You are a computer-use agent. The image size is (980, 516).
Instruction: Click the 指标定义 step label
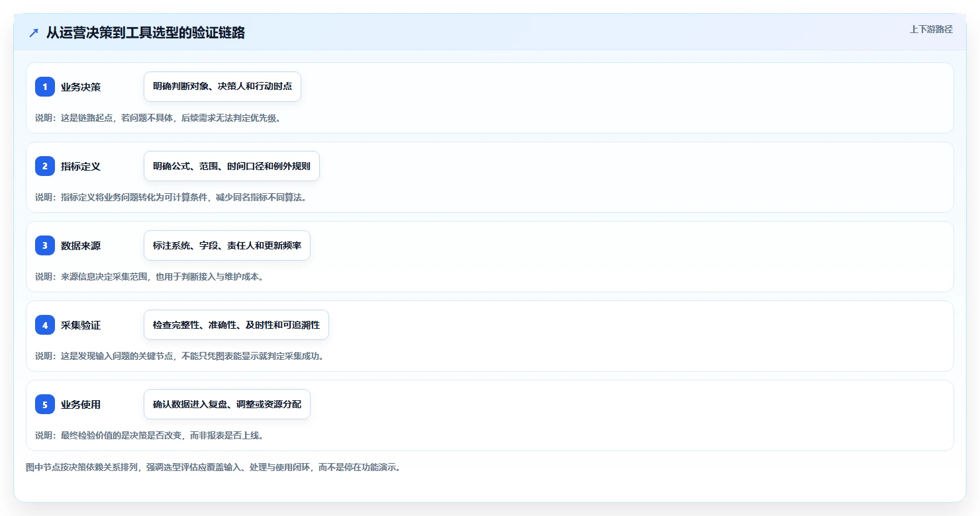[81, 166]
